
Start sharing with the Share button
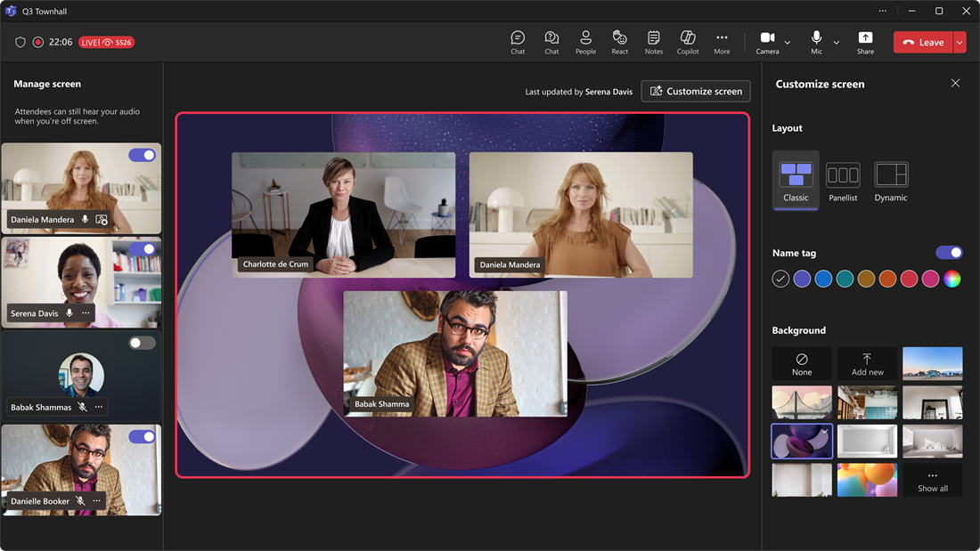point(865,42)
